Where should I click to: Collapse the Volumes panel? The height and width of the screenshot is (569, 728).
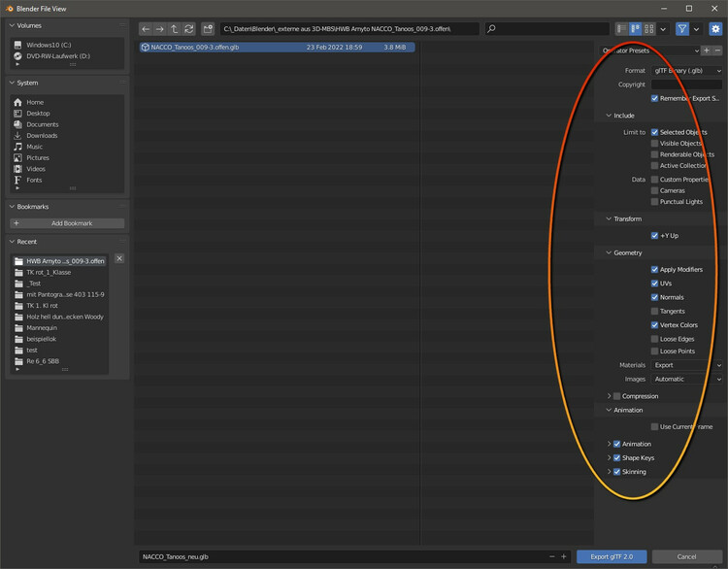pos(12,25)
